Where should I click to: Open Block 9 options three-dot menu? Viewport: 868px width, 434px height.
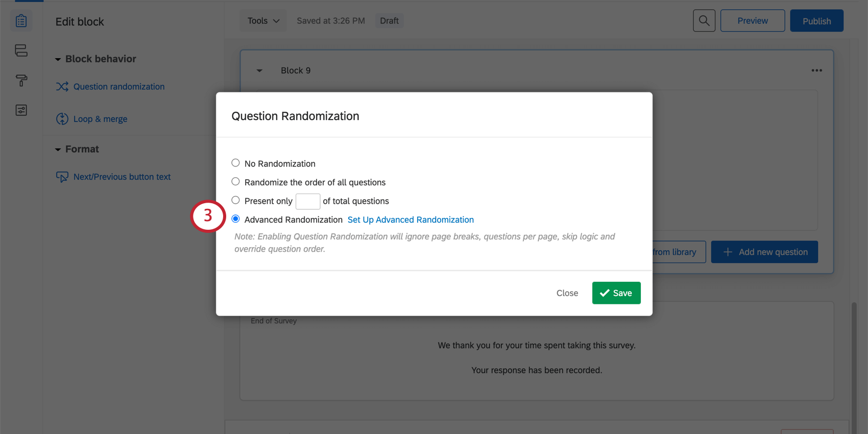point(816,70)
